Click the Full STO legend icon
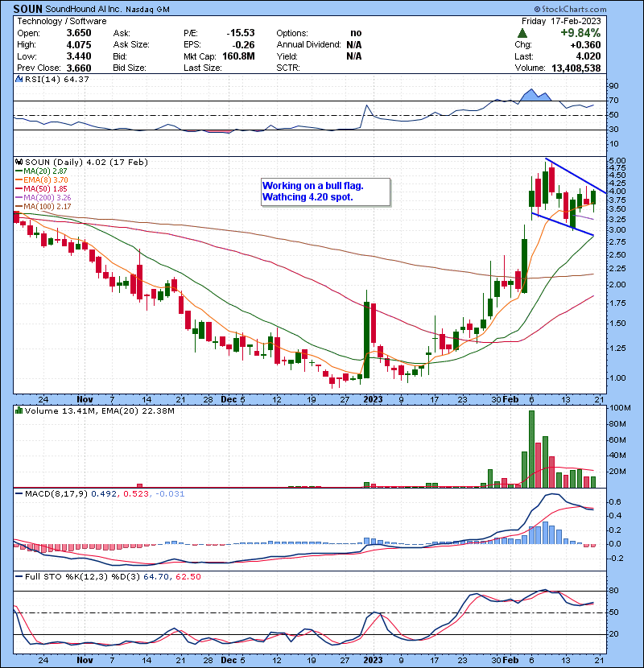The image size is (644, 668). coord(19,575)
